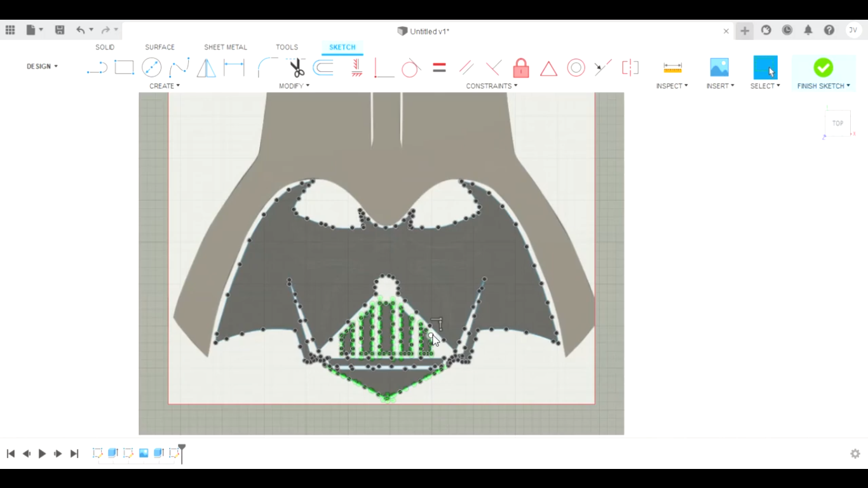This screenshot has width=868, height=488.
Task: Select the Sketch Dimension tool
Action: pos(234,67)
